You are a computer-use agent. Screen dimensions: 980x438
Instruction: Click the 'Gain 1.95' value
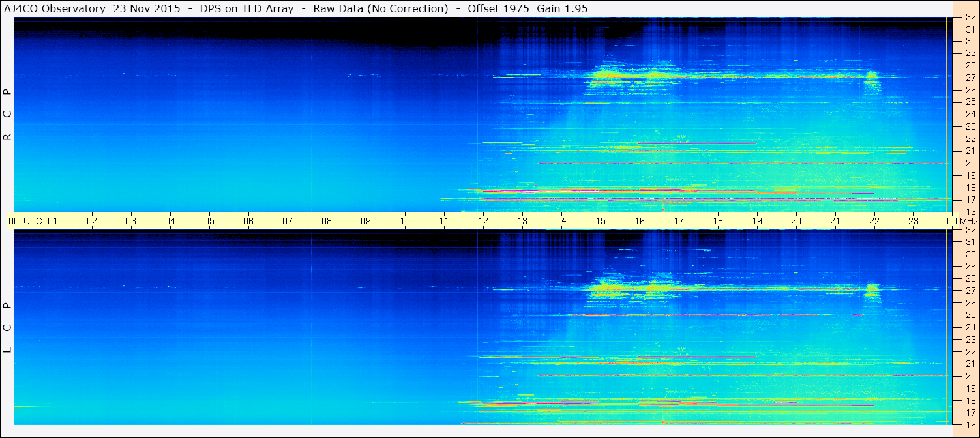(x=562, y=8)
